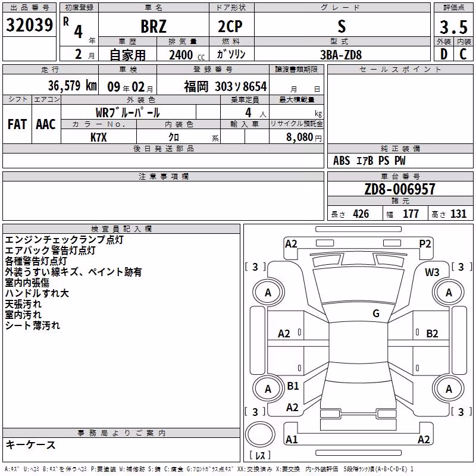Select the note ハンドルすれ大
This screenshot has width=476, height=476.
(37, 293)
